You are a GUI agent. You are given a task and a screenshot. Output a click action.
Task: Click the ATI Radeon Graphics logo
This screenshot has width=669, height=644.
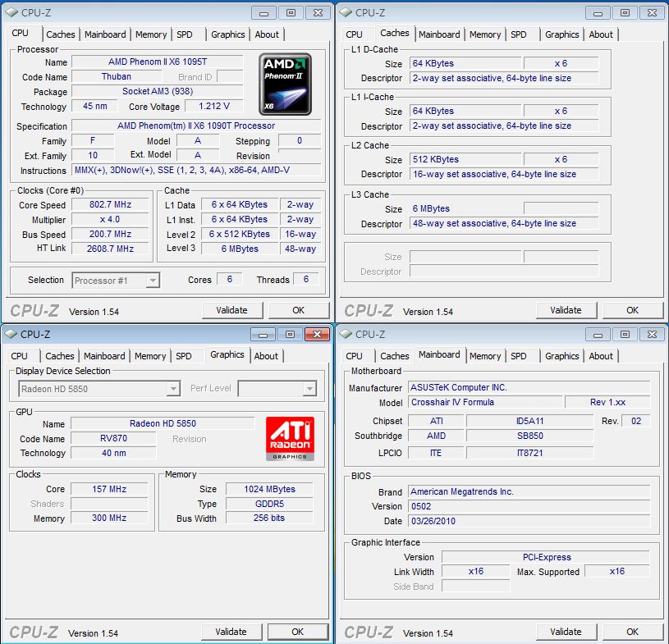289,439
